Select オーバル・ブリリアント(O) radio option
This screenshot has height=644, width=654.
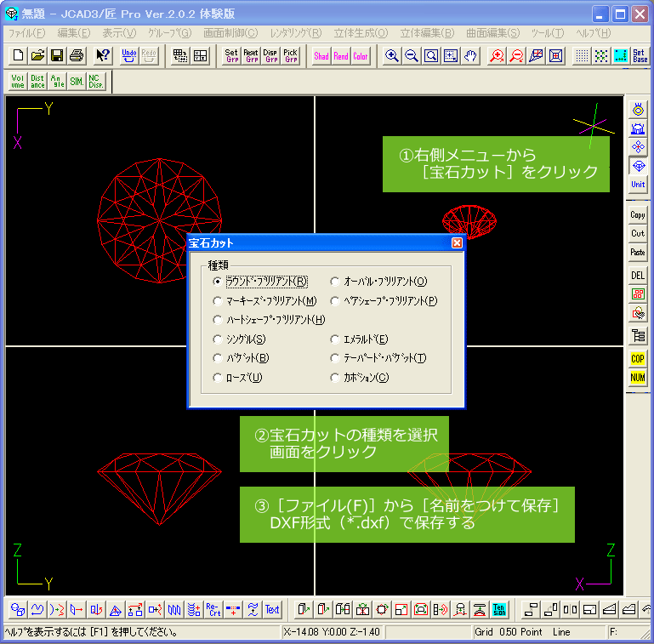tap(335, 282)
